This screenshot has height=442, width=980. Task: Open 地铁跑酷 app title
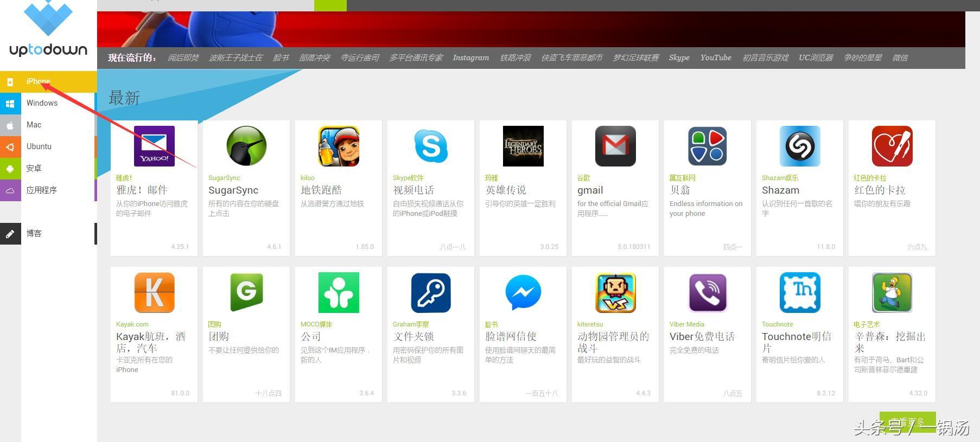coord(321,190)
